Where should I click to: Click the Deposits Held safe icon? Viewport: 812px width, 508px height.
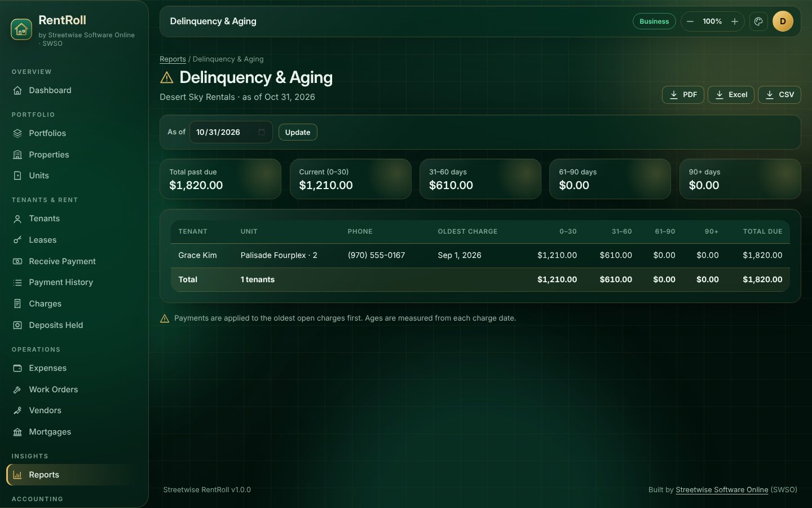[17, 325]
